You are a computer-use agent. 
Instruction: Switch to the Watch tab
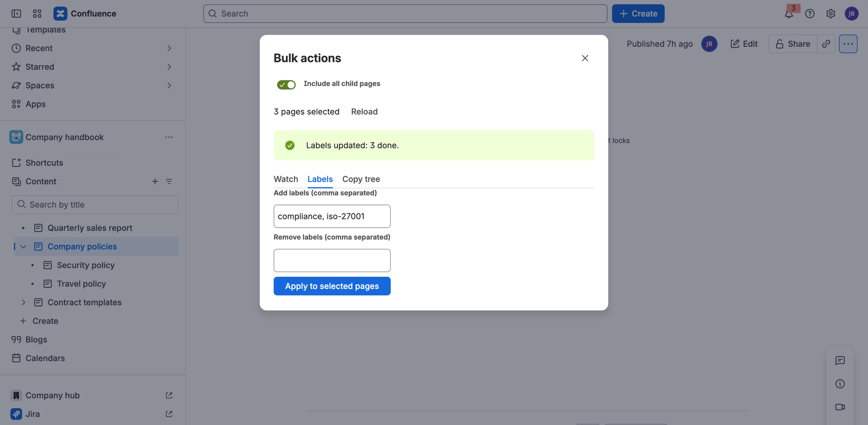click(x=286, y=179)
